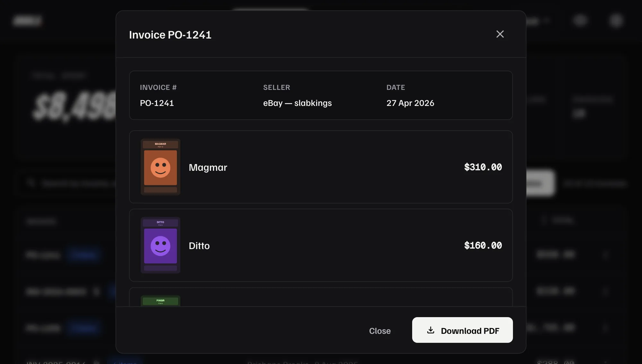642x364 pixels.
Task: Click the DATE field label
Action: point(395,87)
